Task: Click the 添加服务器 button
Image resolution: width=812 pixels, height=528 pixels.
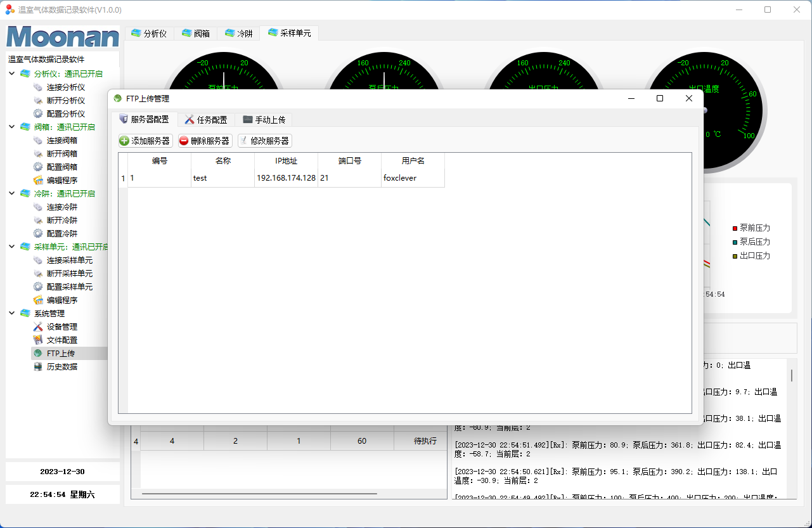Action: (x=145, y=141)
